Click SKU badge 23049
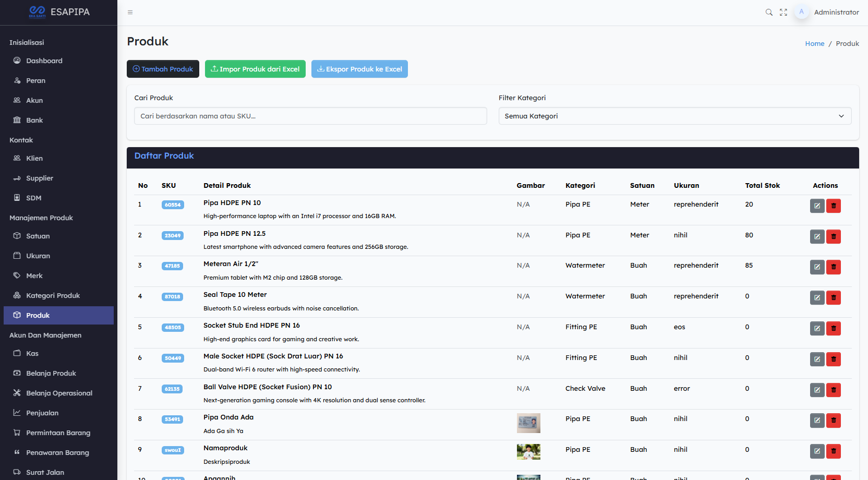Image resolution: width=868 pixels, height=480 pixels. coord(173,236)
